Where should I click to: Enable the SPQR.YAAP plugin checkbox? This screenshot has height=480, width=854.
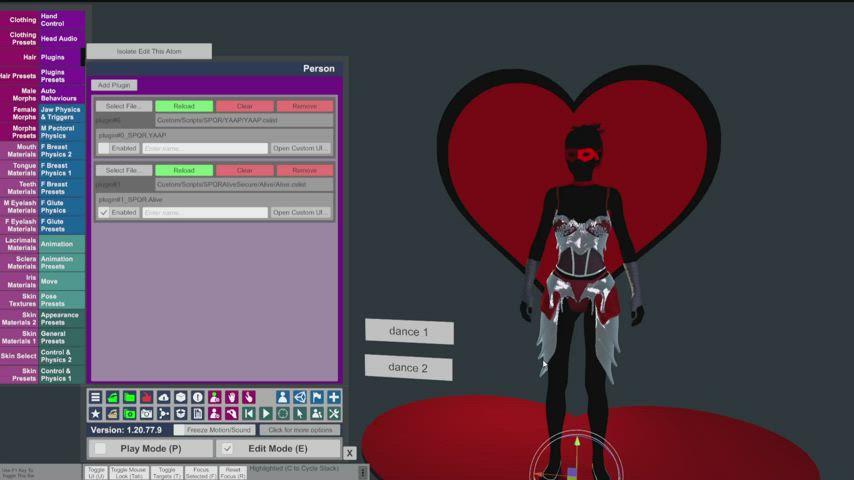104,148
